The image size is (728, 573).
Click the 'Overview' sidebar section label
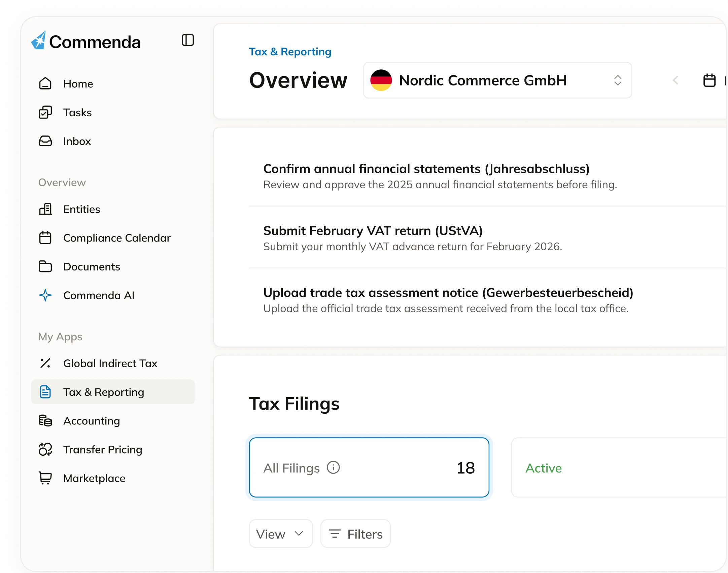click(x=62, y=182)
